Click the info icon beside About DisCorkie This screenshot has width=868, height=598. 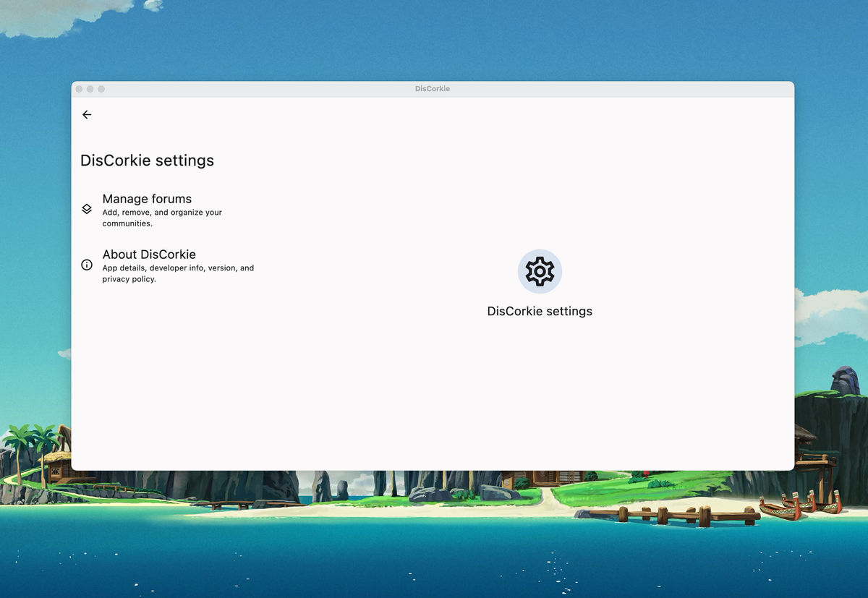(86, 265)
